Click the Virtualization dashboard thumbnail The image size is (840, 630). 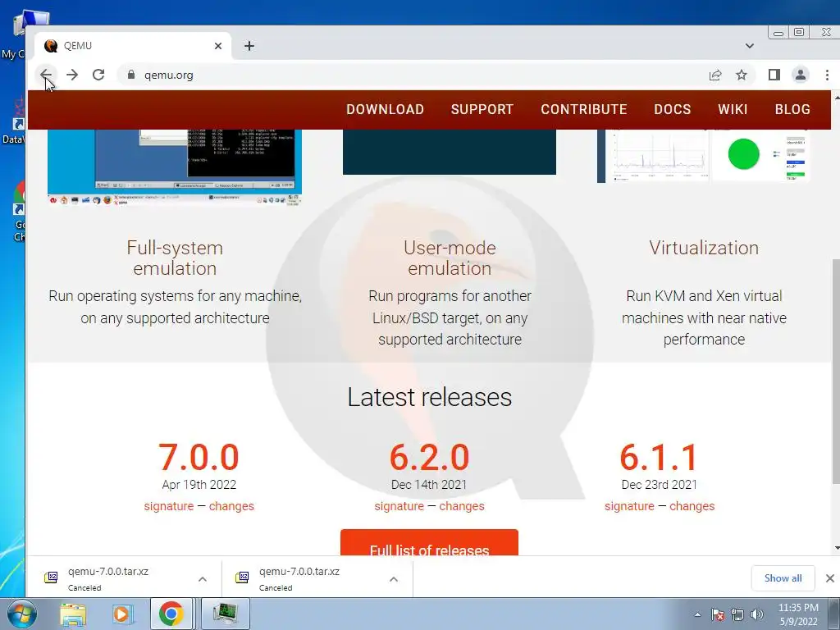tap(703, 156)
